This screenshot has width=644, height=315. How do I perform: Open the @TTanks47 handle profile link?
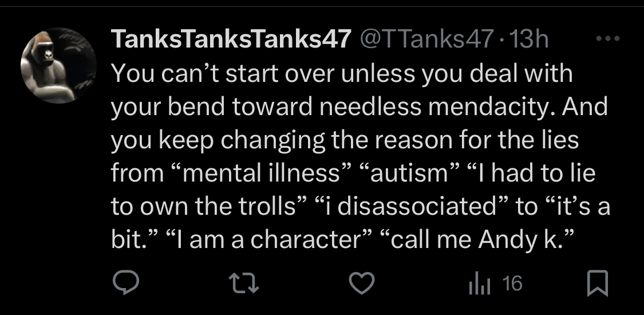[425, 40]
